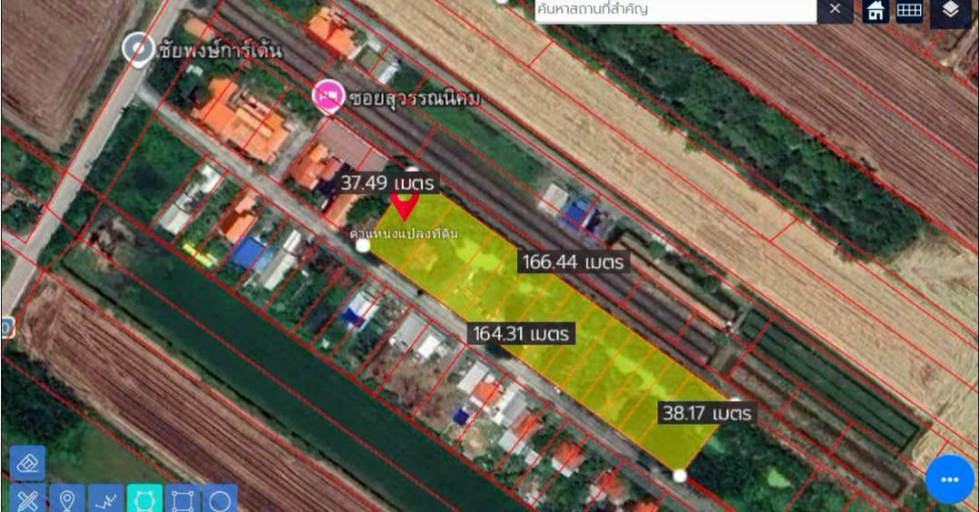980x512 pixels.
Task: Select the polygon vertex below 38.17 เมตร
Action: 680,477
